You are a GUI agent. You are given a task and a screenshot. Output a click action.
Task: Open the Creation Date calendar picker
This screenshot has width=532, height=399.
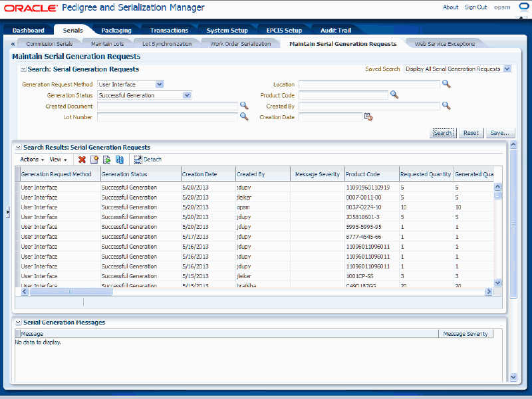368,117
